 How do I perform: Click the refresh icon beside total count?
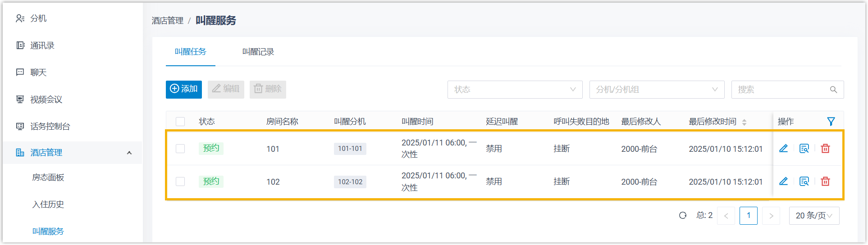click(683, 216)
